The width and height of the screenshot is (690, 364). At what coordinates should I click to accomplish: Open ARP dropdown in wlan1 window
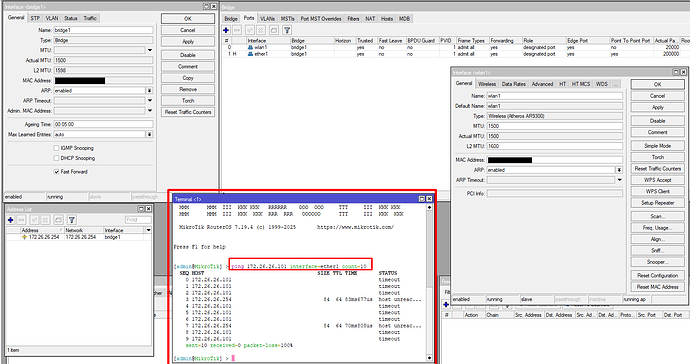click(x=619, y=170)
